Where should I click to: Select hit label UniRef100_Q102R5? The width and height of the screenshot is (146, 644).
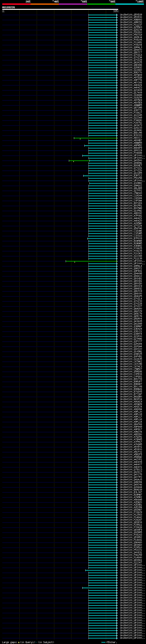click(131, 173)
